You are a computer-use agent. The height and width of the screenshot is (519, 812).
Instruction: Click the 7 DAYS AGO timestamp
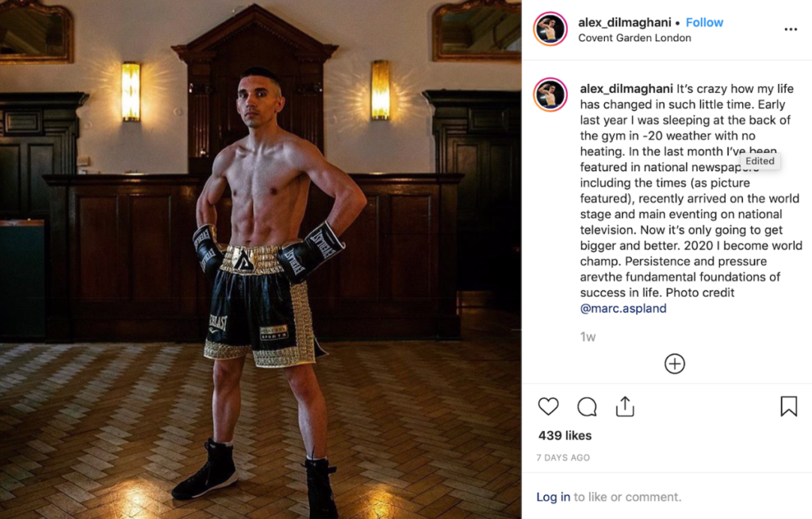[563, 457]
